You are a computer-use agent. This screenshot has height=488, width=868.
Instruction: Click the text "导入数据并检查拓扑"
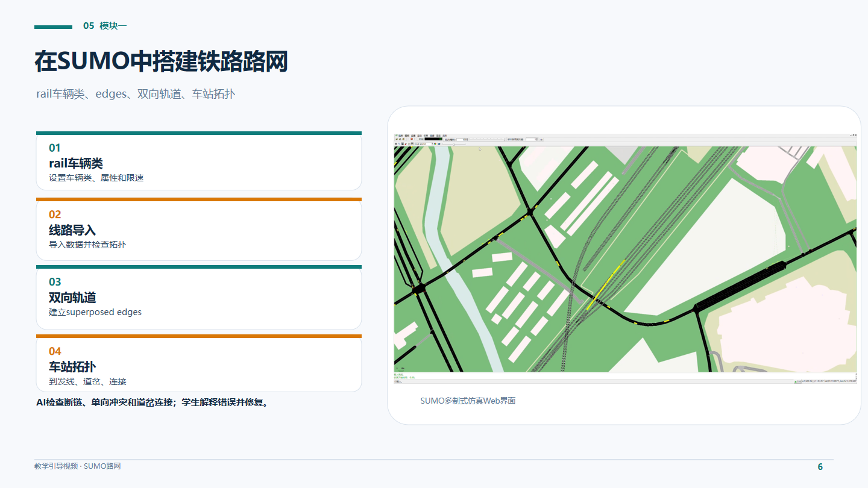87,245
